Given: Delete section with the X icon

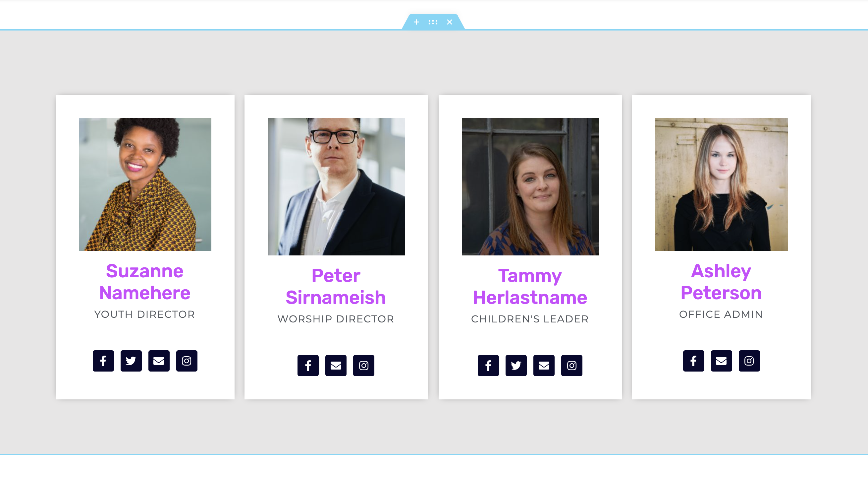Looking at the screenshot, I should click(x=450, y=22).
